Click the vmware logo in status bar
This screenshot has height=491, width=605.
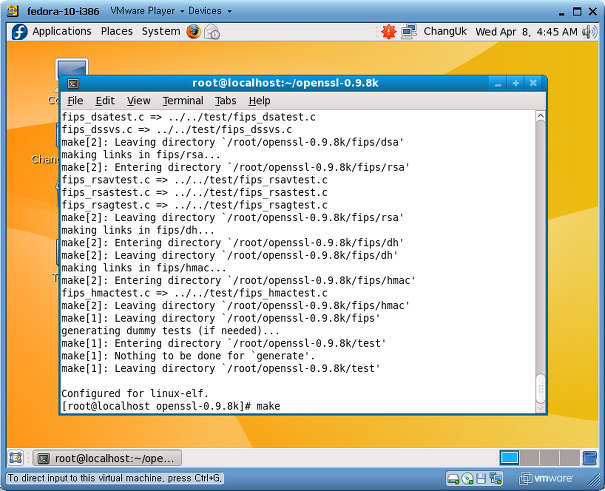pyautogui.click(x=546, y=478)
